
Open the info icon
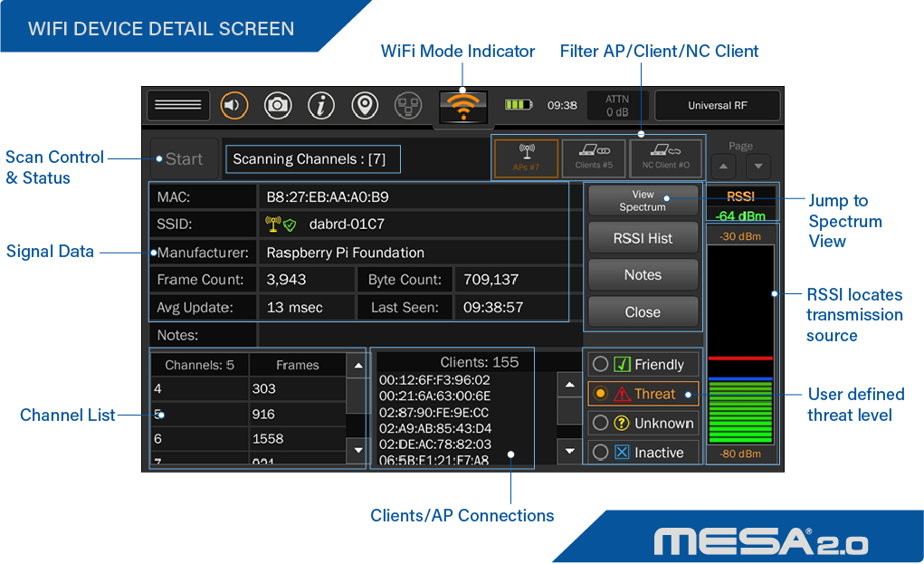click(321, 106)
